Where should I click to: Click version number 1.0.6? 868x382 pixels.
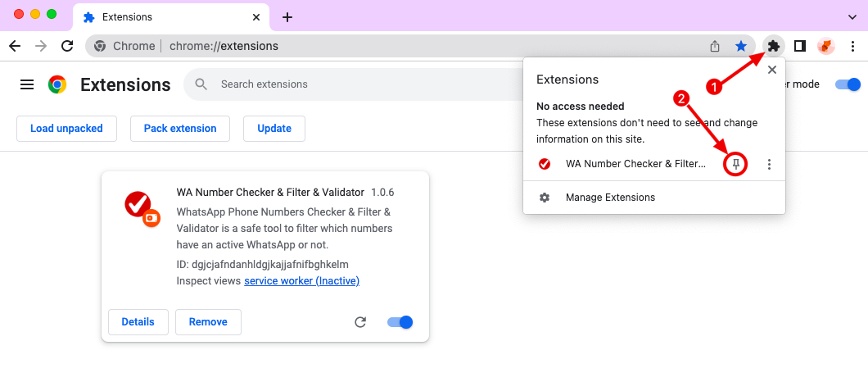click(382, 193)
